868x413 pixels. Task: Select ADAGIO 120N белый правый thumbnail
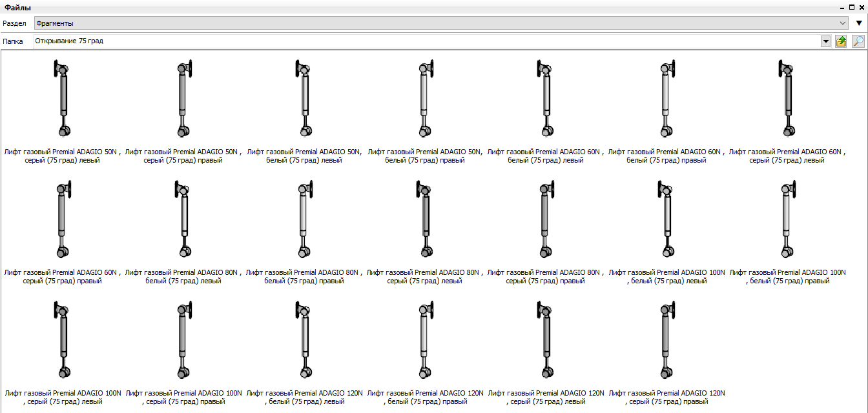click(425, 339)
